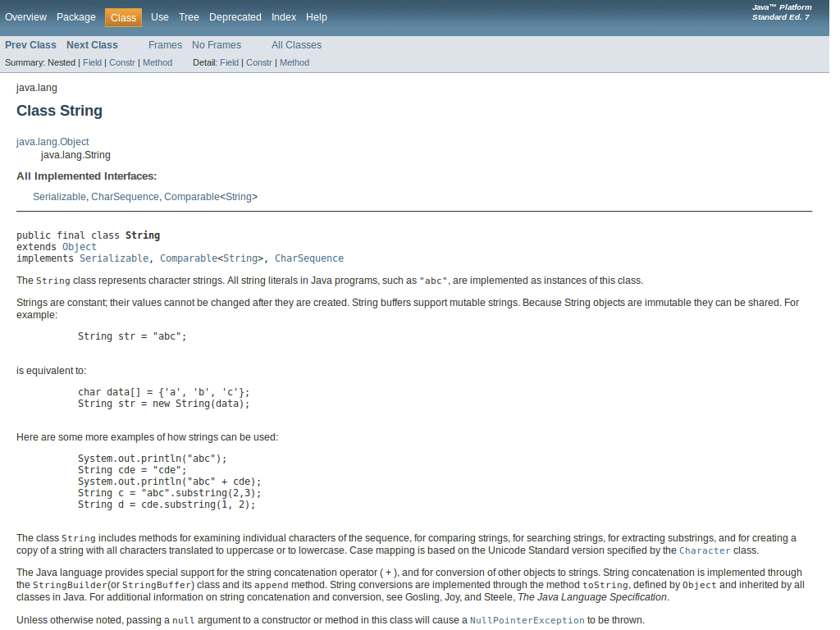Select the highlighted Class tab
840x630 pixels.
[x=123, y=16]
